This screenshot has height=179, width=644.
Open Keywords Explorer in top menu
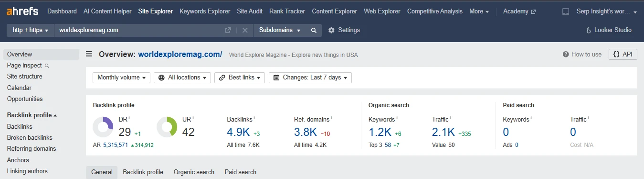[205, 11]
